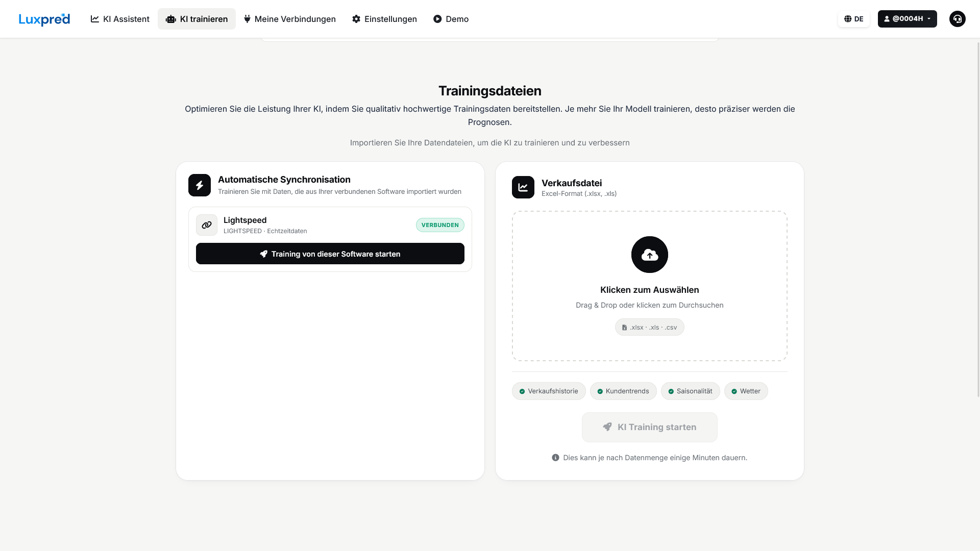Click the info icon beside the duration note
Screen dimensions: 980x551
555,458
